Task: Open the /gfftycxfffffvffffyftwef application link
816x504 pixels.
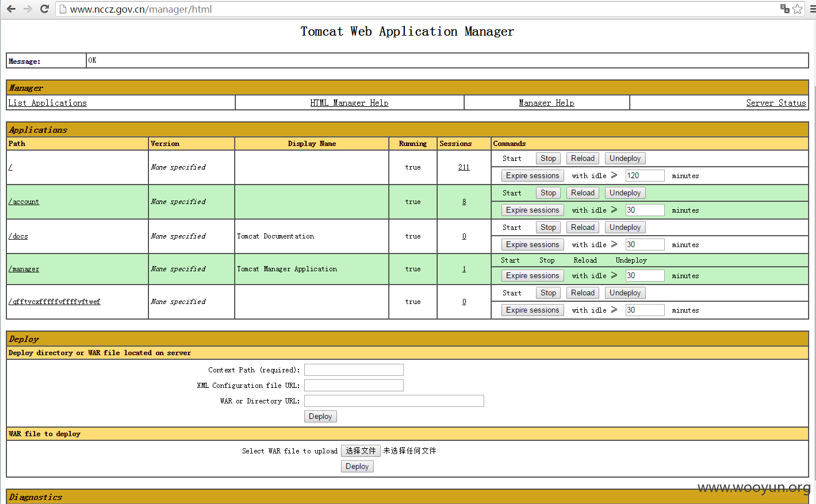Action: [54, 302]
